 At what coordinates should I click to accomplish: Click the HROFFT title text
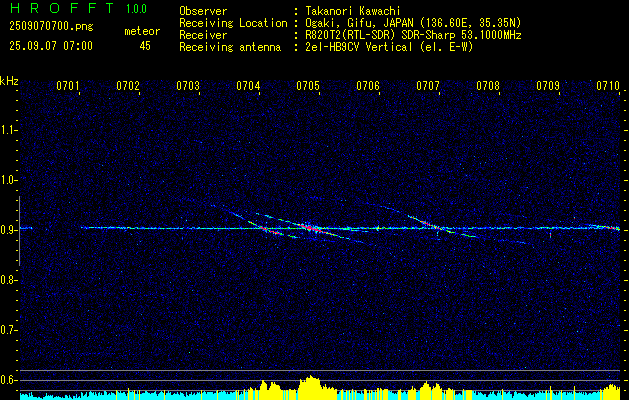[62, 8]
